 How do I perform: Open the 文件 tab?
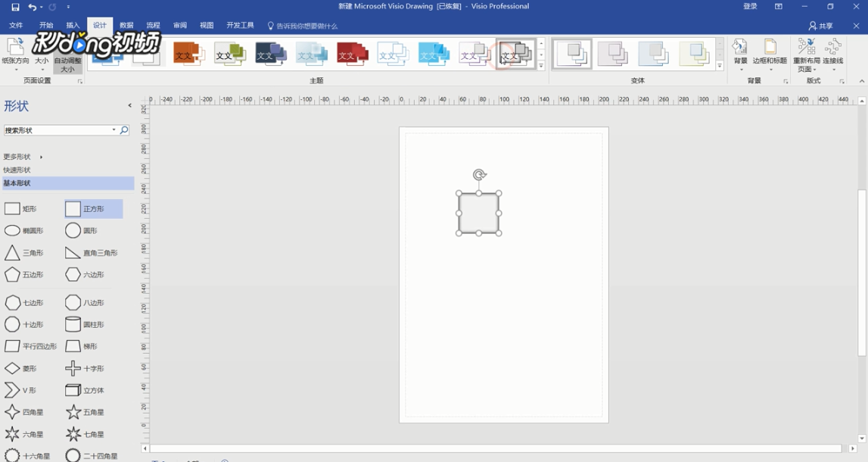click(x=16, y=26)
